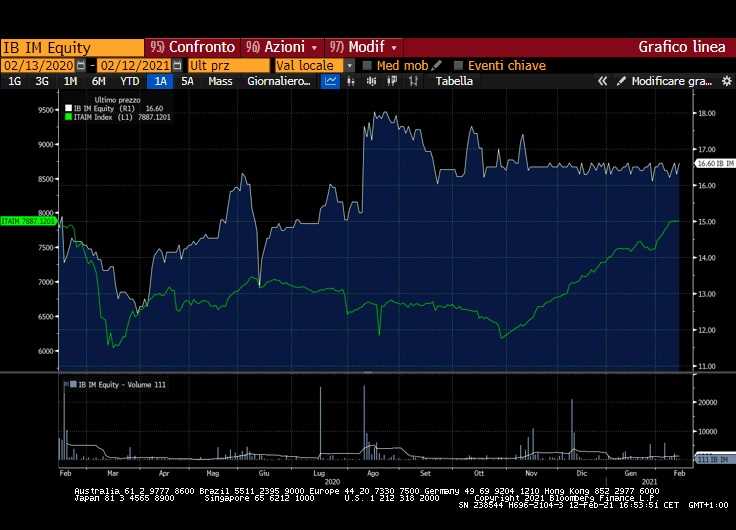Click the Modificare grafico pencil icon
This screenshot has height=530, width=736.
[x=622, y=81]
